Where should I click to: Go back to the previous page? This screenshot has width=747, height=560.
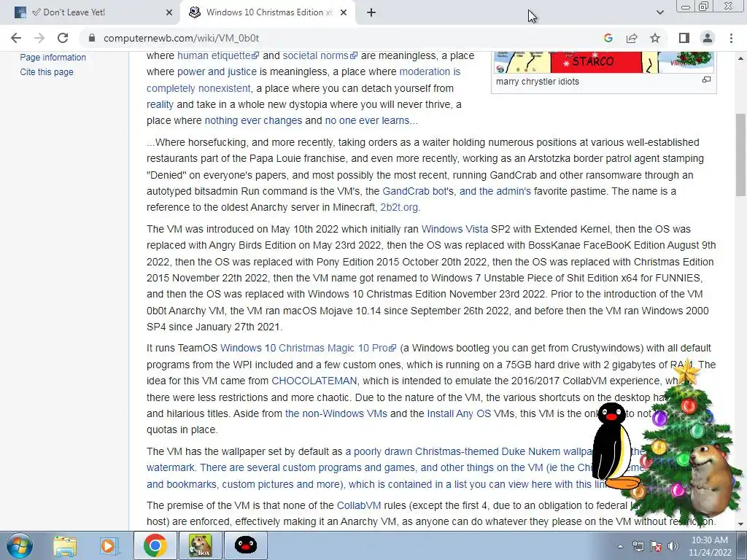[x=16, y=38]
